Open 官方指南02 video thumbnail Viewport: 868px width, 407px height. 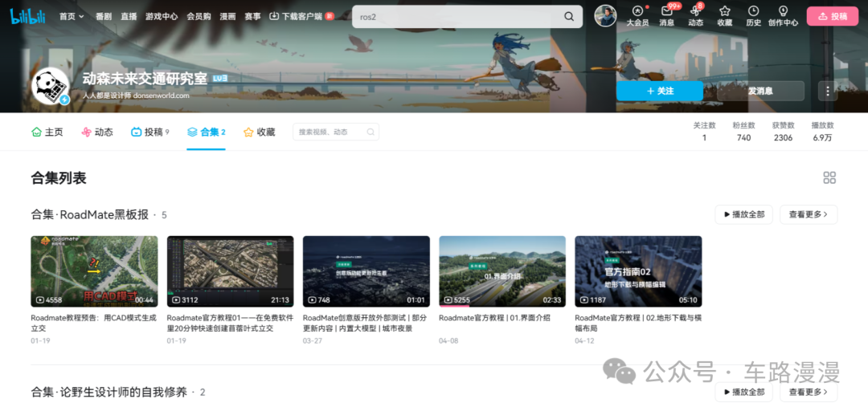tap(638, 271)
